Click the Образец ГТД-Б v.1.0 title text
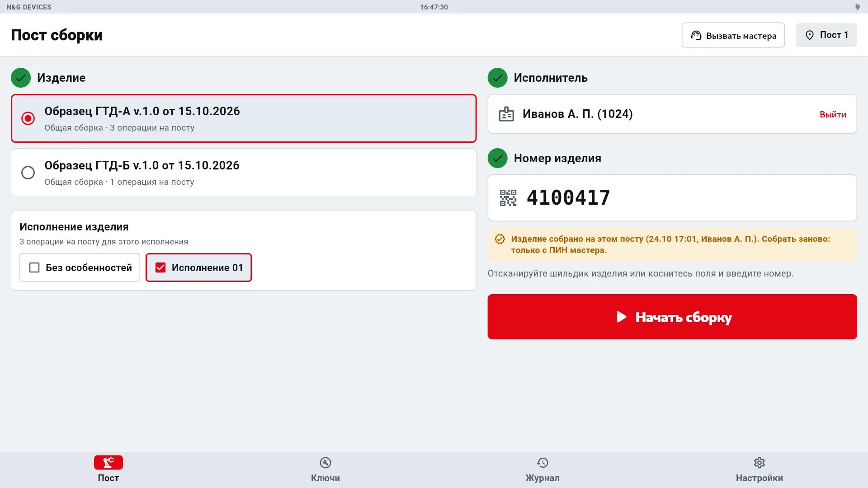The width and height of the screenshot is (868, 488). pyautogui.click(x=142, y=165)
